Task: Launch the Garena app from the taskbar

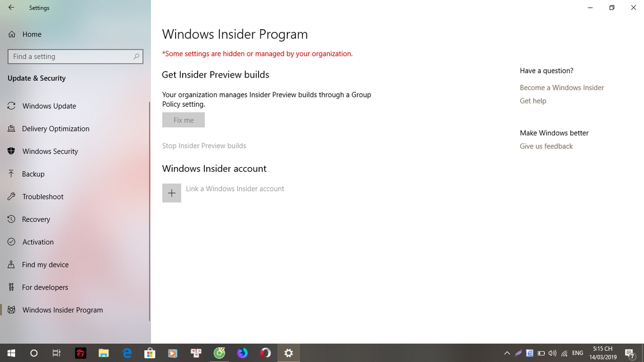Action: pos(80,353)
